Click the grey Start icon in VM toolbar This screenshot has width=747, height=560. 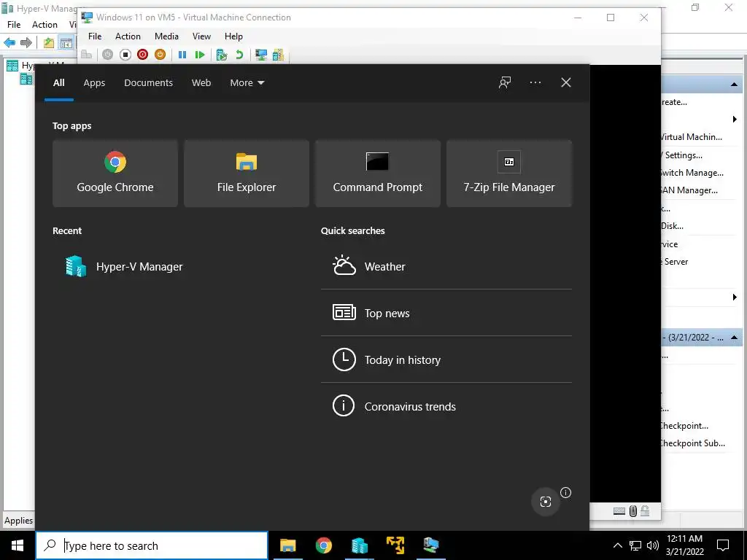click(x=108, y=55)
